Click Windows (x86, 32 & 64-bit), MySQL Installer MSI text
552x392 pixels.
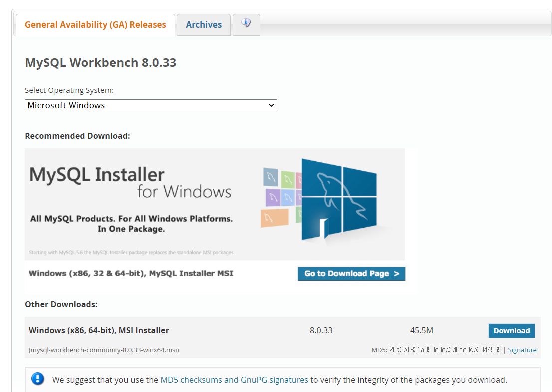[131, 273]
